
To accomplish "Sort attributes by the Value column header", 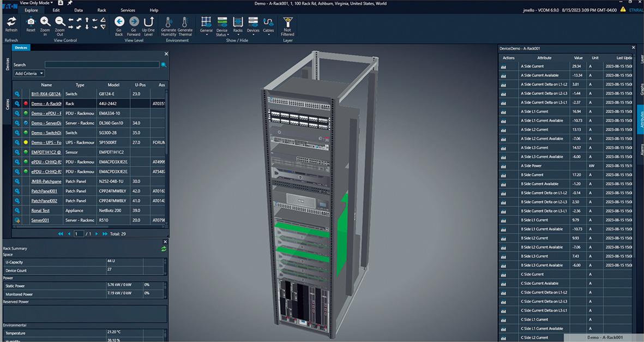I will click(578, 58).
